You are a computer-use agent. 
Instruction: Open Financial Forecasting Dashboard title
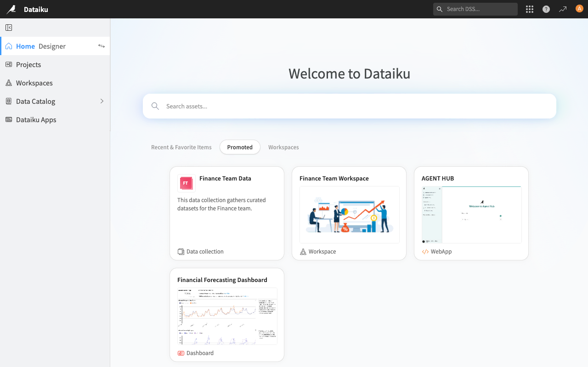click(222, 280)
